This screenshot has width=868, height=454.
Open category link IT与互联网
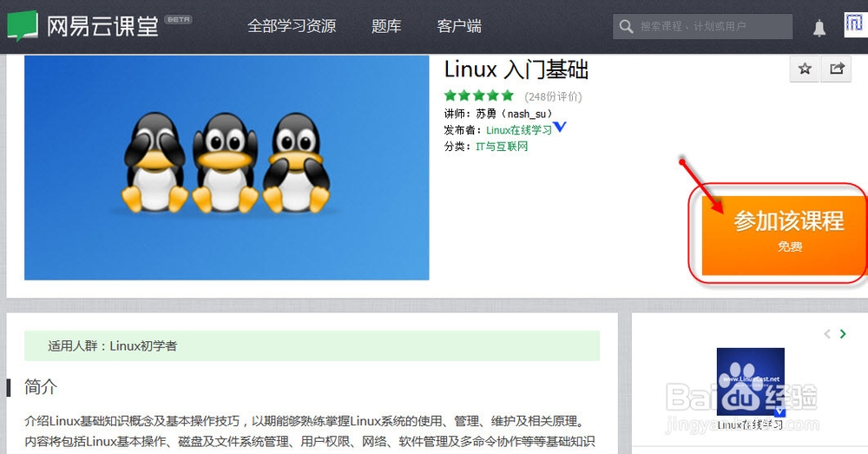pyautogui.click(x=502, y=147)
